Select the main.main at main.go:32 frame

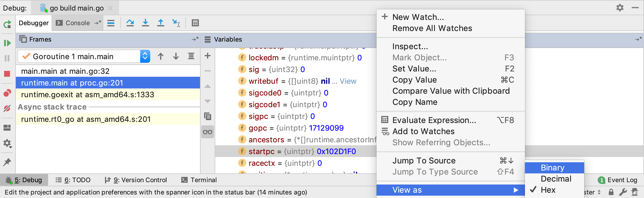click(65, 71)
